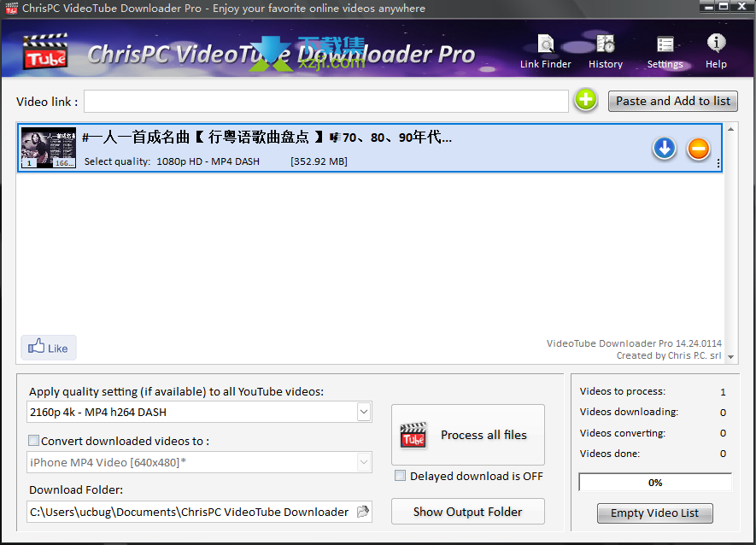Click the green plus add-link icon
This screenshot has height=545, width=756.
(x=586, y=100)
